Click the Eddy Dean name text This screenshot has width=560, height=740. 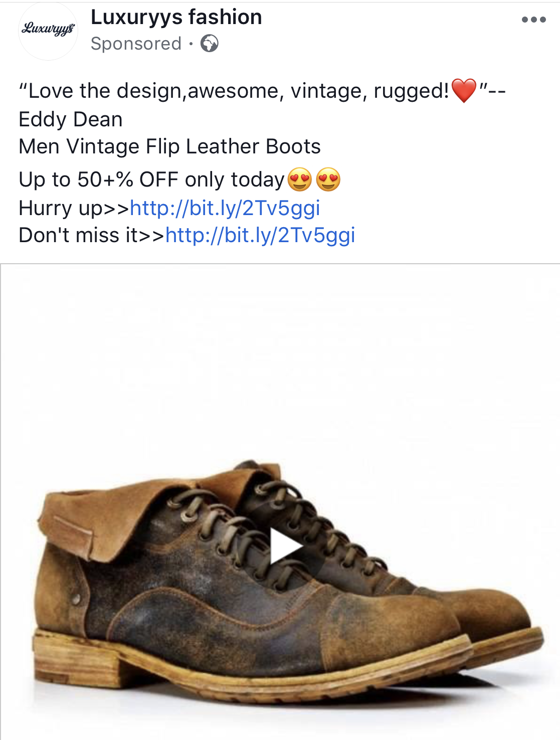71,120
